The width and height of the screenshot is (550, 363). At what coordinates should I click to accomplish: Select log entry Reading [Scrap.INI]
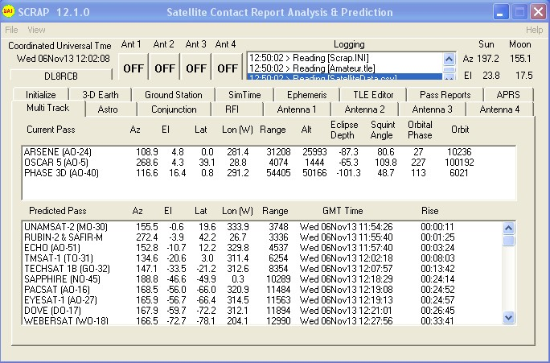click(x=345, y=58)
